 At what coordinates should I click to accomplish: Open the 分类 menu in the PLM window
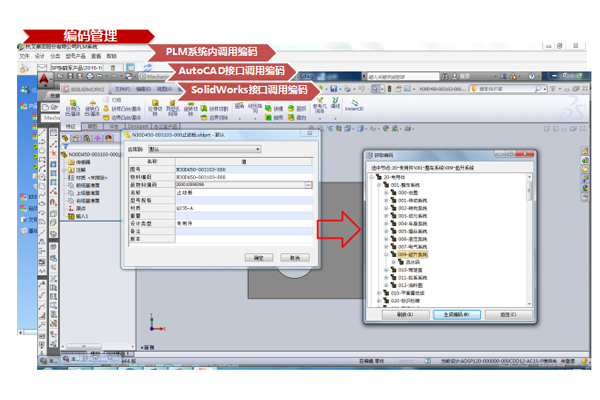55,56
